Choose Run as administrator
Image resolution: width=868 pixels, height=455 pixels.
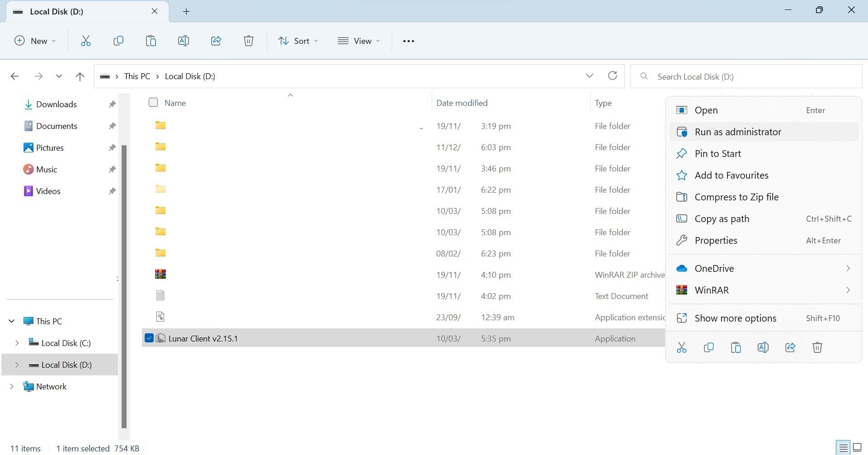pyautogui.click(x=737, y=132)
